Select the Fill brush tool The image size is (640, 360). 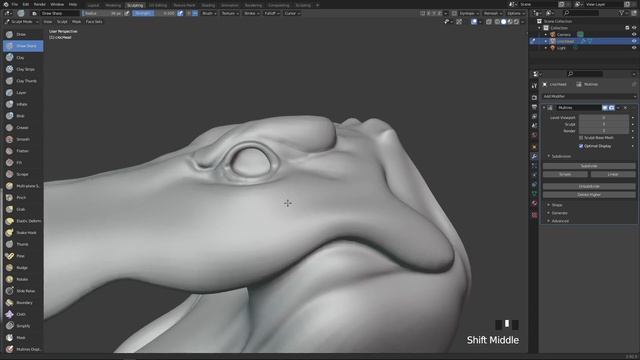pos(23,162)
